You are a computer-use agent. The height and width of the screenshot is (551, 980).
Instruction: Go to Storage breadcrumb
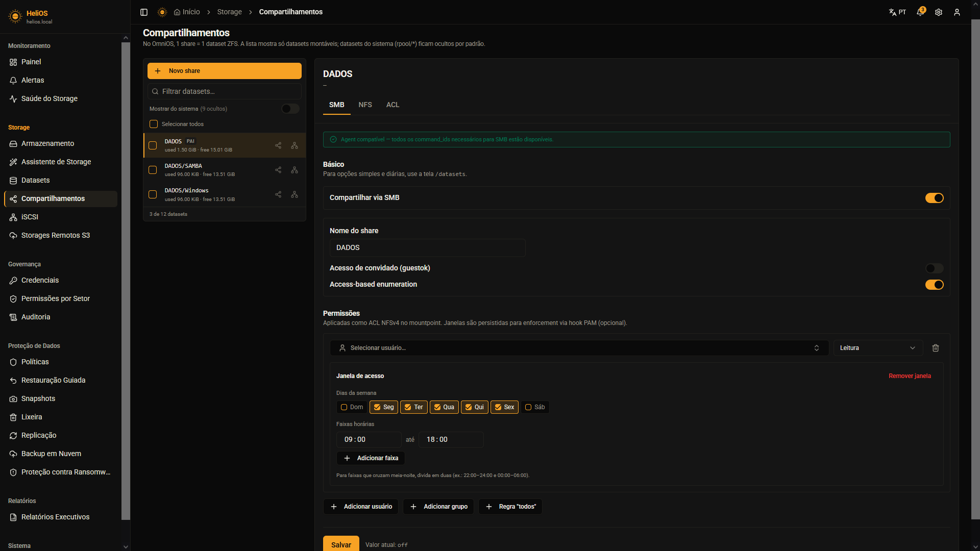[229, 12]
